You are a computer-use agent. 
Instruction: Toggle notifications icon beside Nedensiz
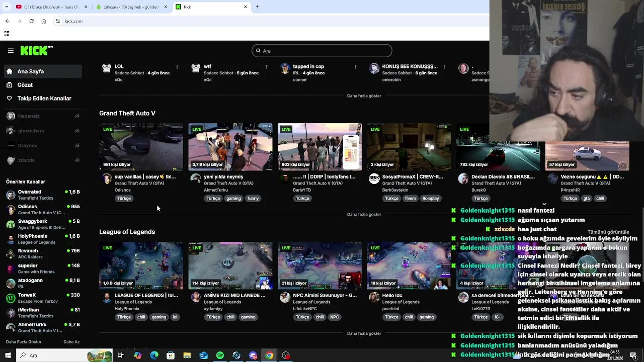77,116
